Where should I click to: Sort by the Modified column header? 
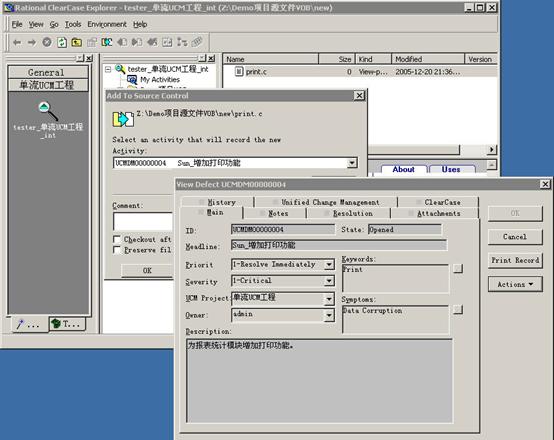(428, 59)
